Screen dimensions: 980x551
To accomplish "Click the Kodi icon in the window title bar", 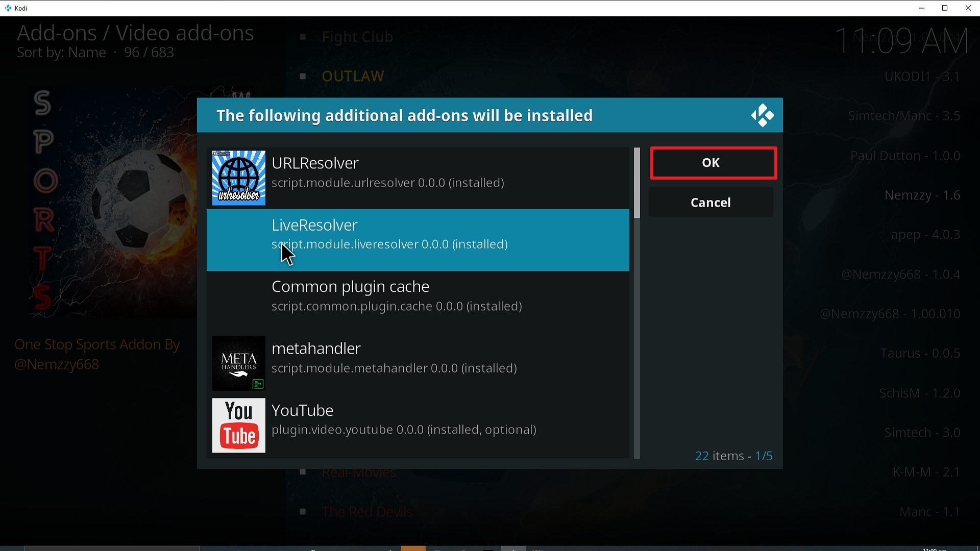I will [x=8, y=8].
